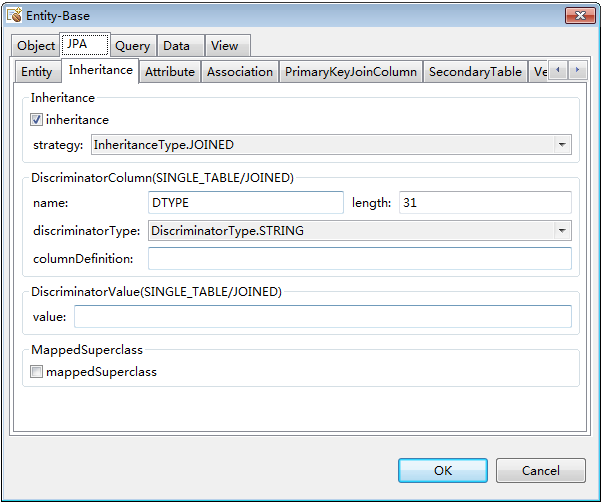The image size is (602, 503).
Task: Select the PrimaryKeyJoinColumn tab
Action: click(351, 72)
